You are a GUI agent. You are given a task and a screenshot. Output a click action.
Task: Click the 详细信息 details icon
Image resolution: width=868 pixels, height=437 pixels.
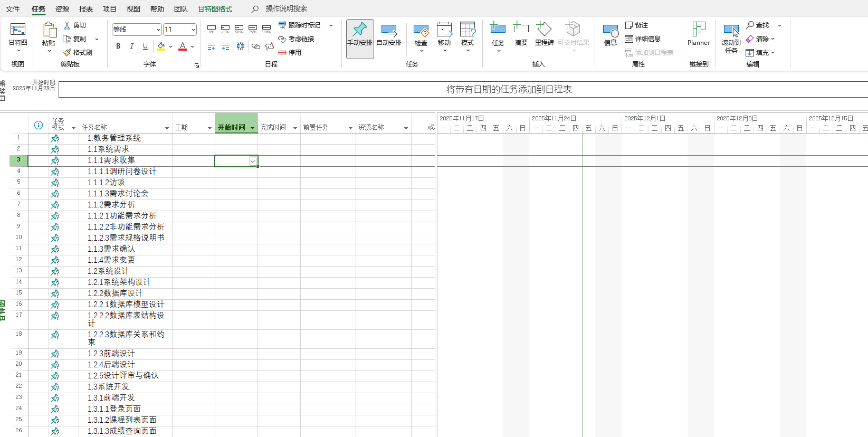coord(629,39)
